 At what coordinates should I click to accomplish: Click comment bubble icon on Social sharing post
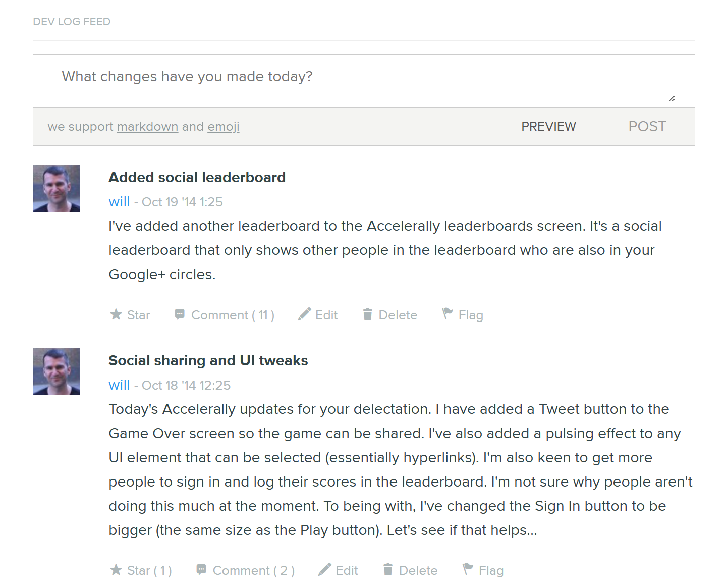(x=201, y=570)
